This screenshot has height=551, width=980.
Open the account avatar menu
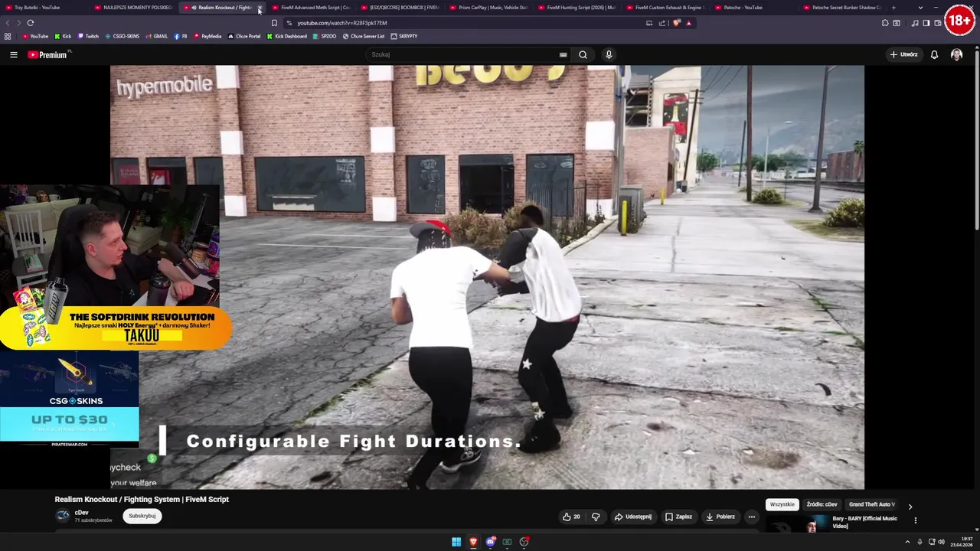pos(956,54)
